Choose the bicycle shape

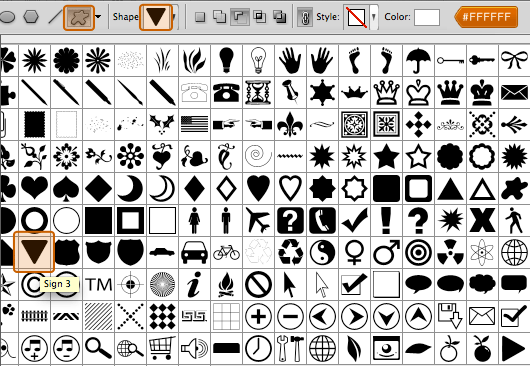pyautogui.click(x=226, y=252)
